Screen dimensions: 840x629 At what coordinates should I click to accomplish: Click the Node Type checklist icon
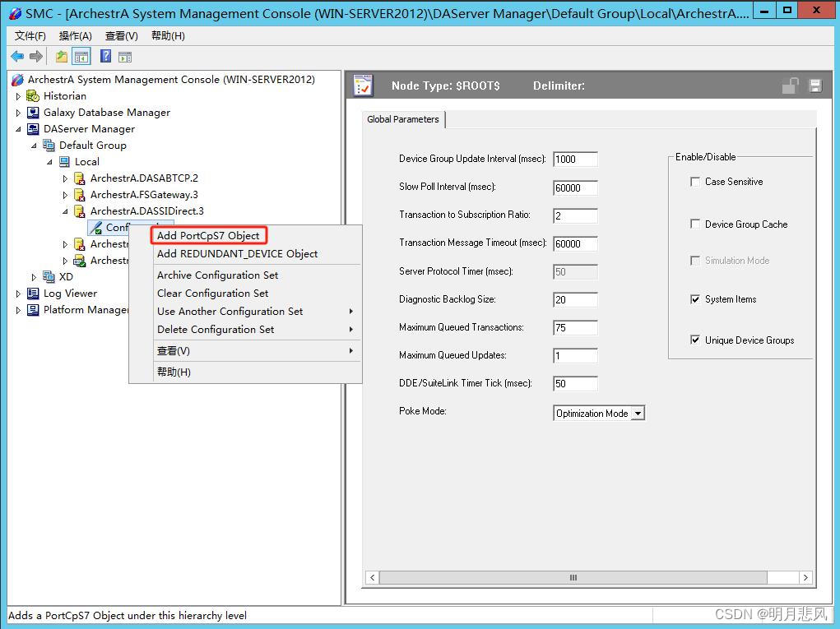tap(363, 86)
